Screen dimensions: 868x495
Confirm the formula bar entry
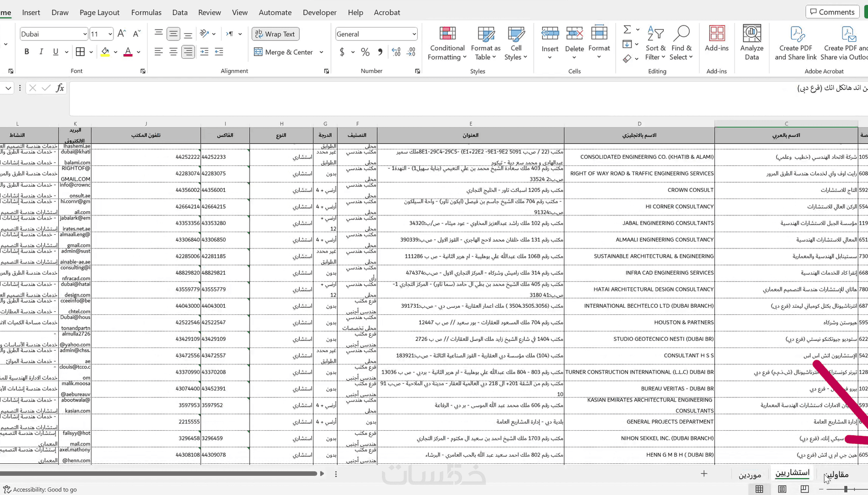pyautogui.click(x=46, y=88)
